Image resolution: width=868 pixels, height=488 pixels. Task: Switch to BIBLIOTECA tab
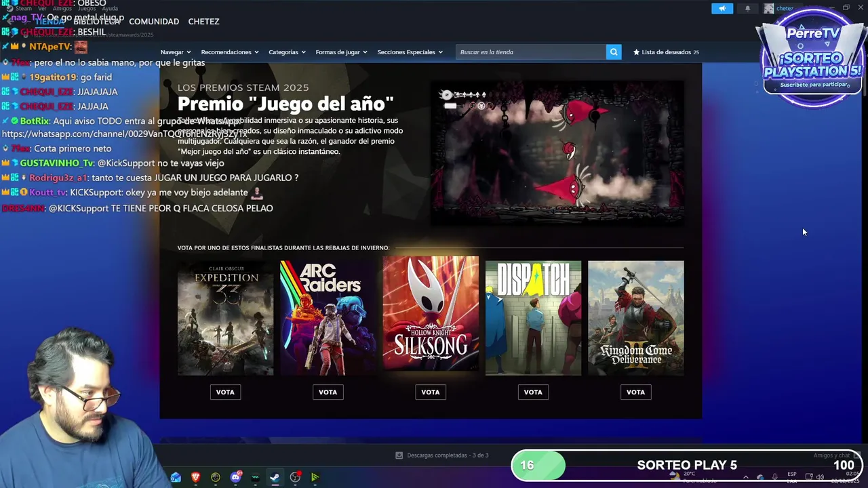click(x=96, y=22)
